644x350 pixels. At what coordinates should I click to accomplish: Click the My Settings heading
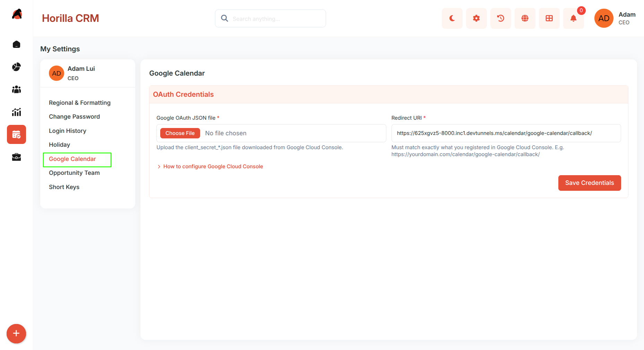pyautogui.click(x=60, y=49)
